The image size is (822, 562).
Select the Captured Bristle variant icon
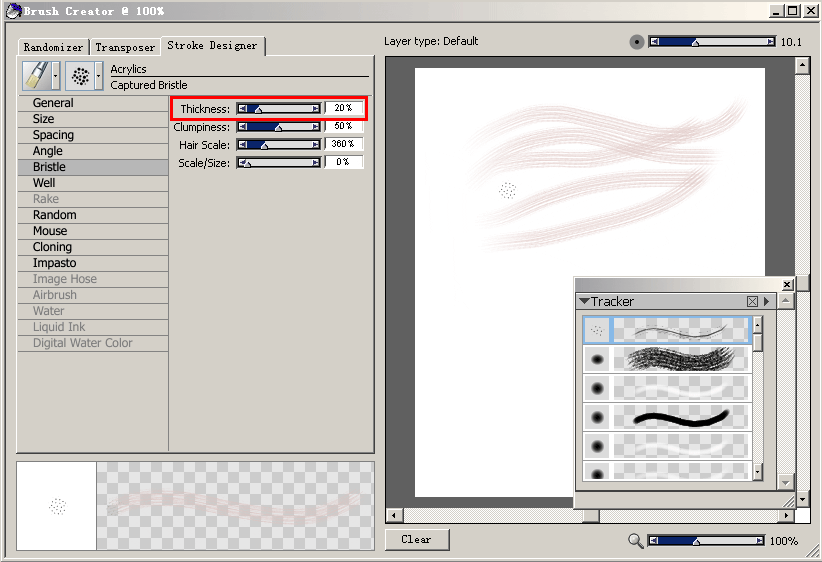(x=80, y=75)
